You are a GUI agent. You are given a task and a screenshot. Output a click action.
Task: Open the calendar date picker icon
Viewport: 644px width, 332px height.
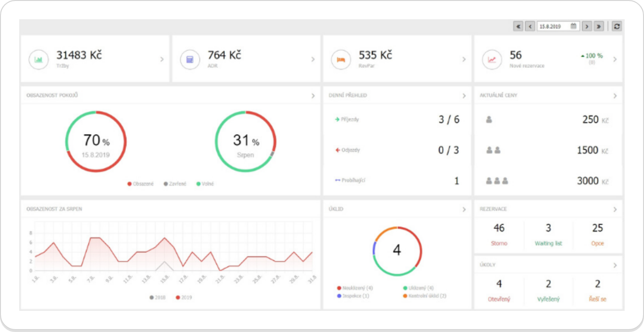pos(573,26)
